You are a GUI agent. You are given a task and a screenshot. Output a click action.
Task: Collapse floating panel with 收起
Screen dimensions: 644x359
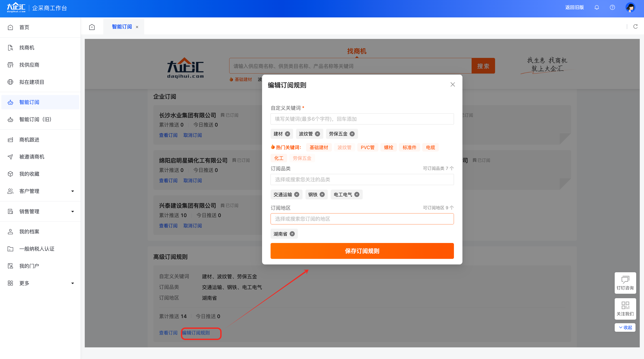click(625, 327)
